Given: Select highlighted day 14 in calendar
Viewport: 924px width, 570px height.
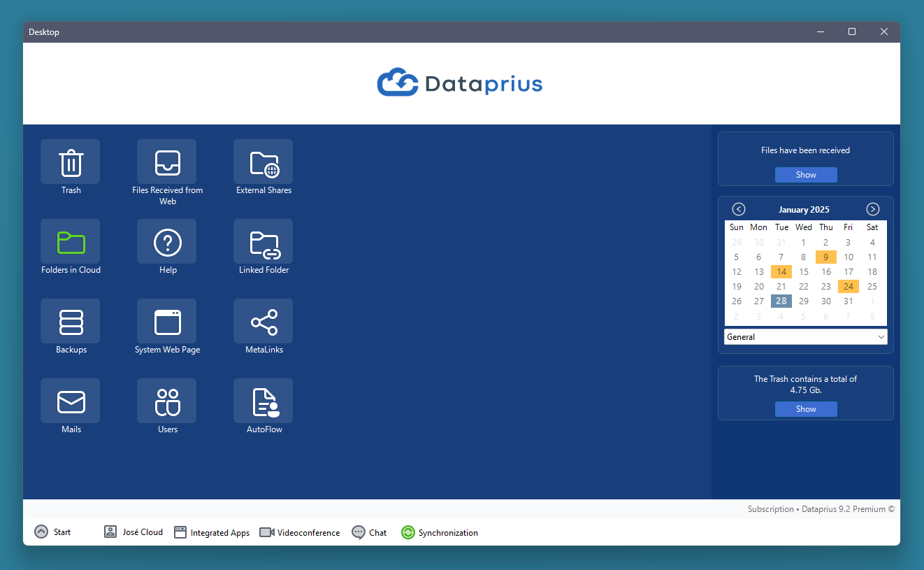Looking at the screenshot, I should click(x=781, y=271).
